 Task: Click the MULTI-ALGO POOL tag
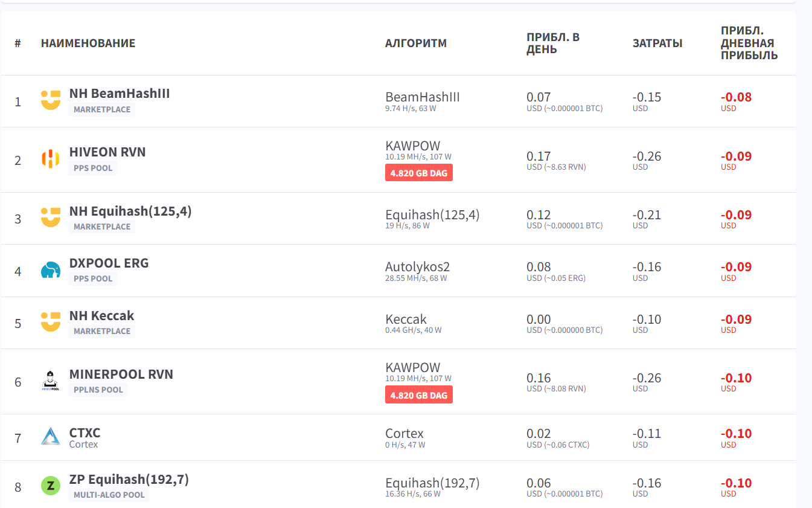coord(109,495)
